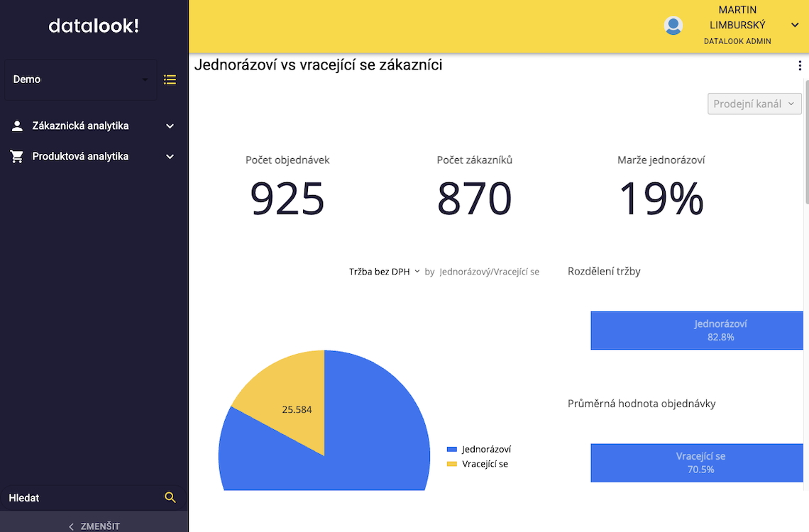Click the Průměrná hodnota objednávky heading
The image size is (809, 532).
[642, 404]
